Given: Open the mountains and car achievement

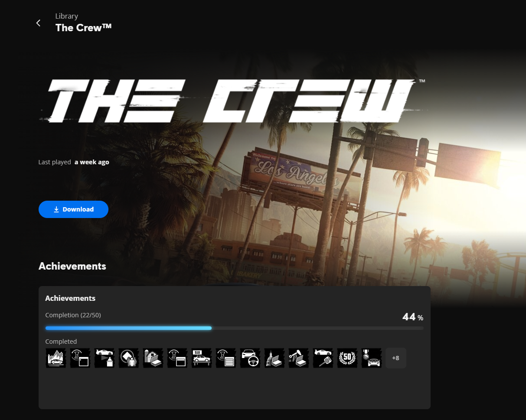Looking at the screenshot, I should coord(56,358).
